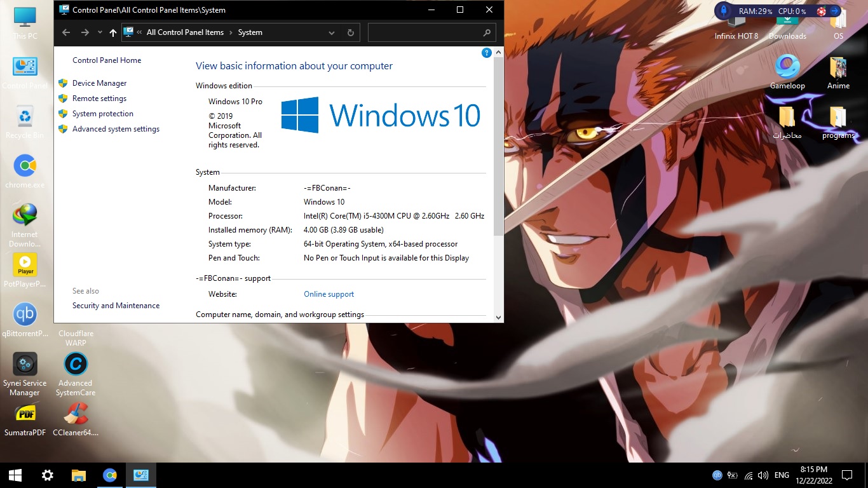Select 'All Control Panel Items' breadcrumb

pyautogui.click(x=185, y=32)
